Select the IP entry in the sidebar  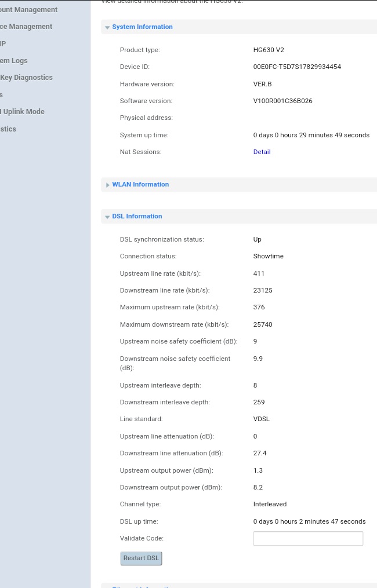pyautogui.click(x=3, y=43)
